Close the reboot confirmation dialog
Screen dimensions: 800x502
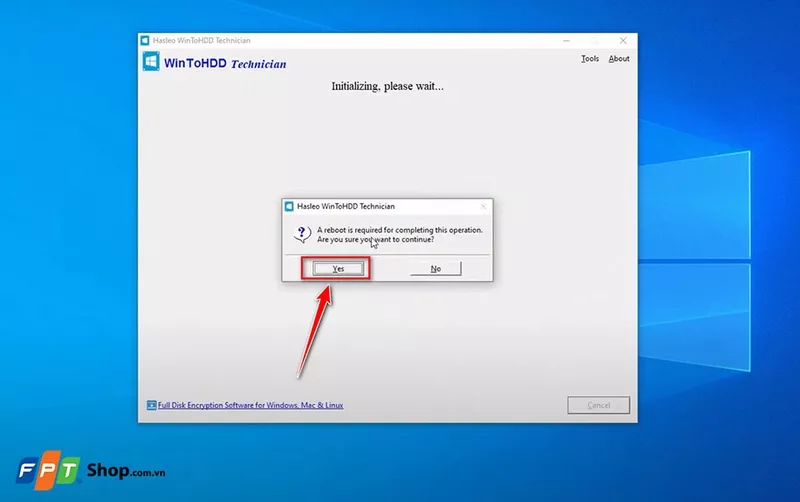click(x=483, y=206)
